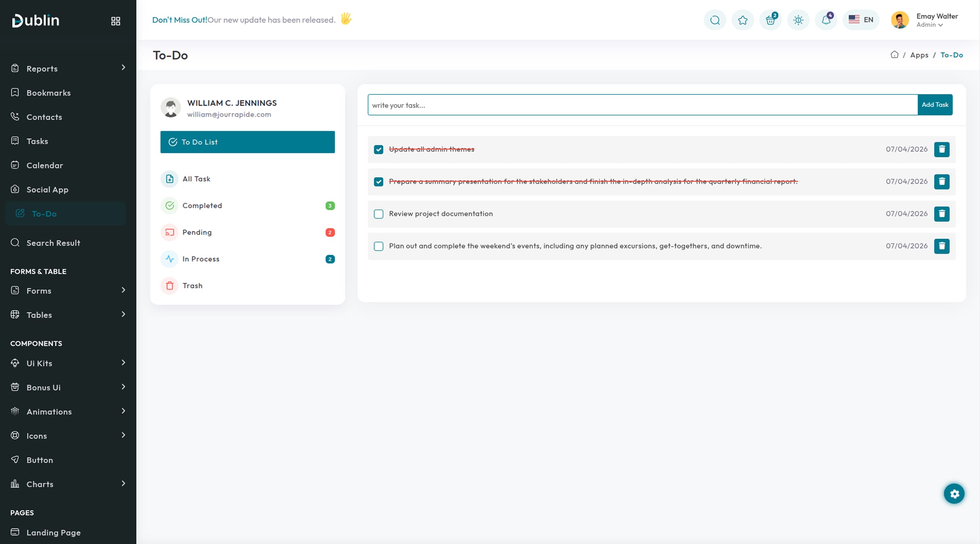
Task: Open the shopping basket icon
Action: click(770, 20)
